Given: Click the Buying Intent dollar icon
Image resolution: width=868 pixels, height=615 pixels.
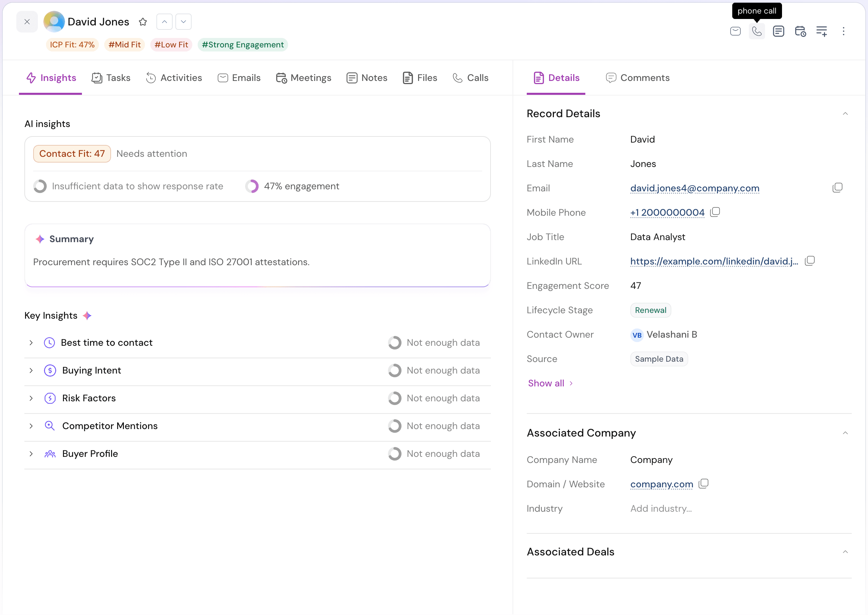Looking at the screenshot, I should (x=50, y=370).
